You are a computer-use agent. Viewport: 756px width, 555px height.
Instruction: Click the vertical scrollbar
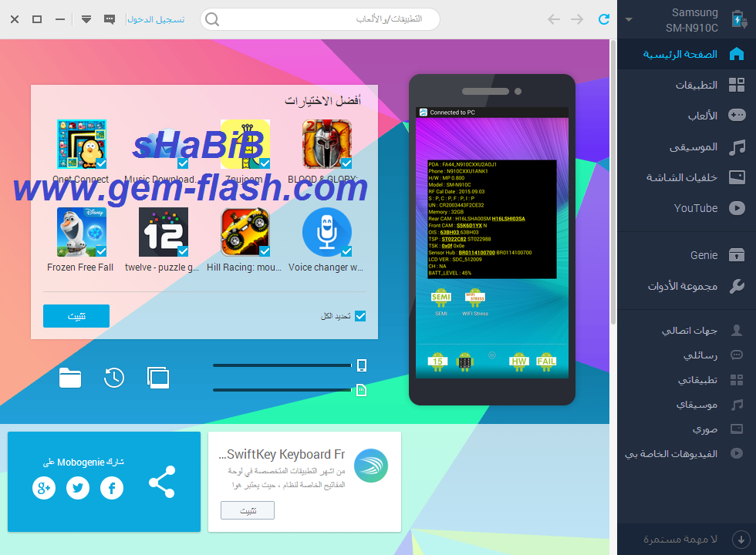coord(613,183)
